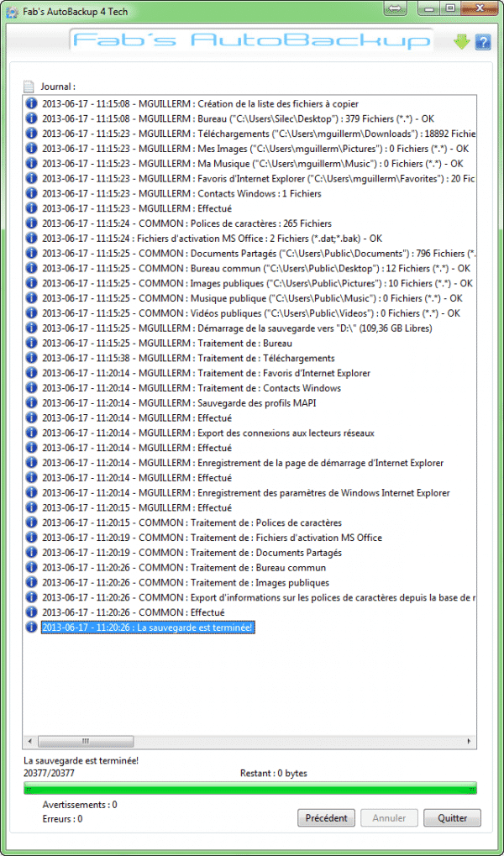Viewport: 504px width, 856px height.
Task: Select '11:20:26 - COMMON : Effectué' entry
Action: [134, 612]
